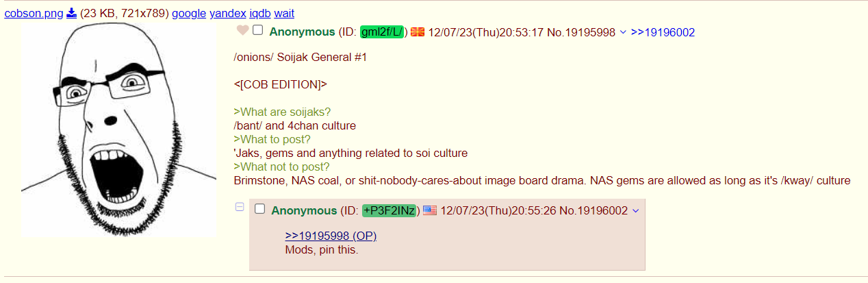868x283 pixels.
Task: Hide the reply using minus icon
Action: click(240, 207)
